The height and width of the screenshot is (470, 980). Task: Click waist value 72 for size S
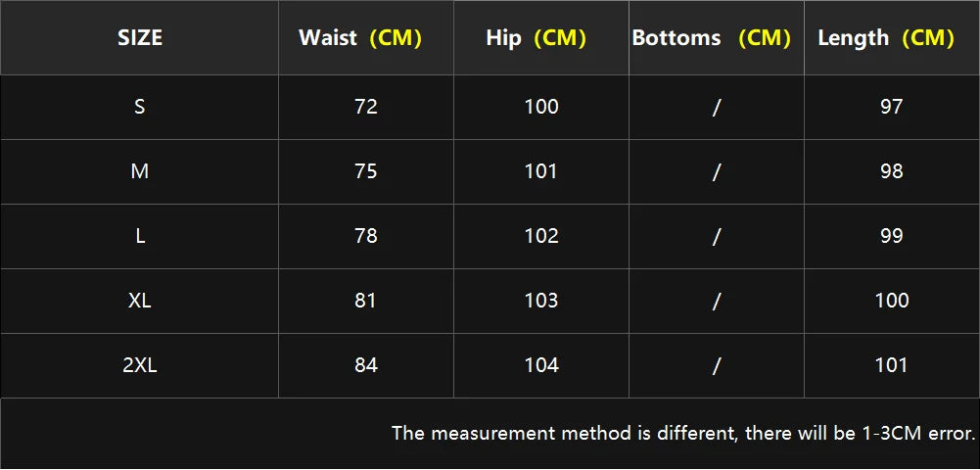(365, 107)
